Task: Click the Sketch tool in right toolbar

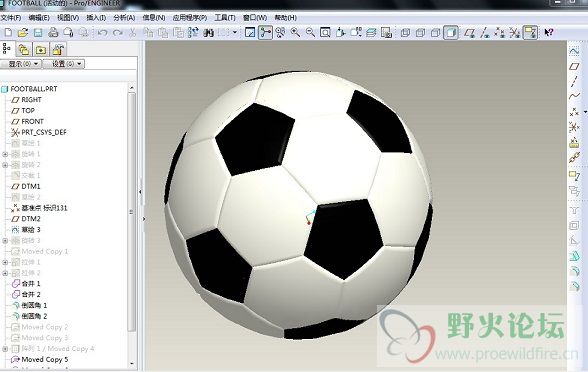Action: (574, 51)
